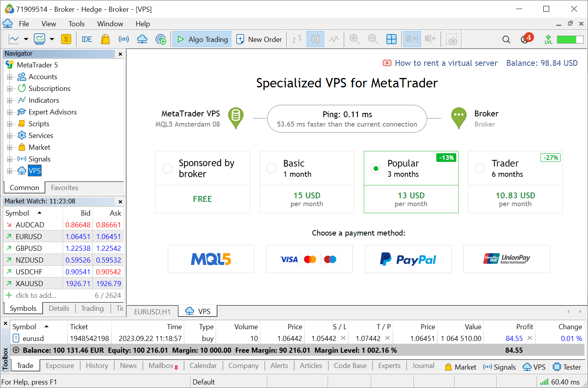Expand the Indicators tree node
The width and height of the screenshot is (588, 388).
[10, 100]
